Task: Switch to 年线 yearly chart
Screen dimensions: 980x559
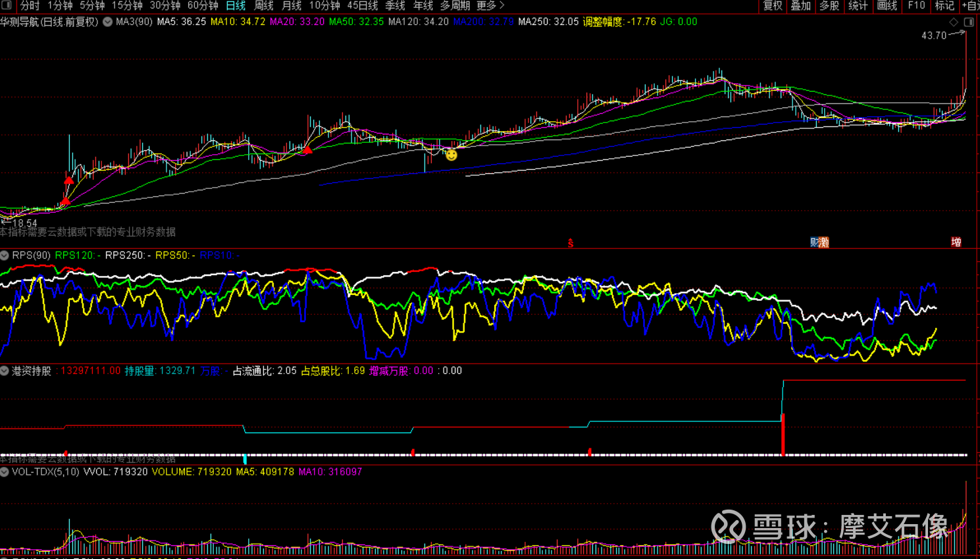Action: [423, 5]
